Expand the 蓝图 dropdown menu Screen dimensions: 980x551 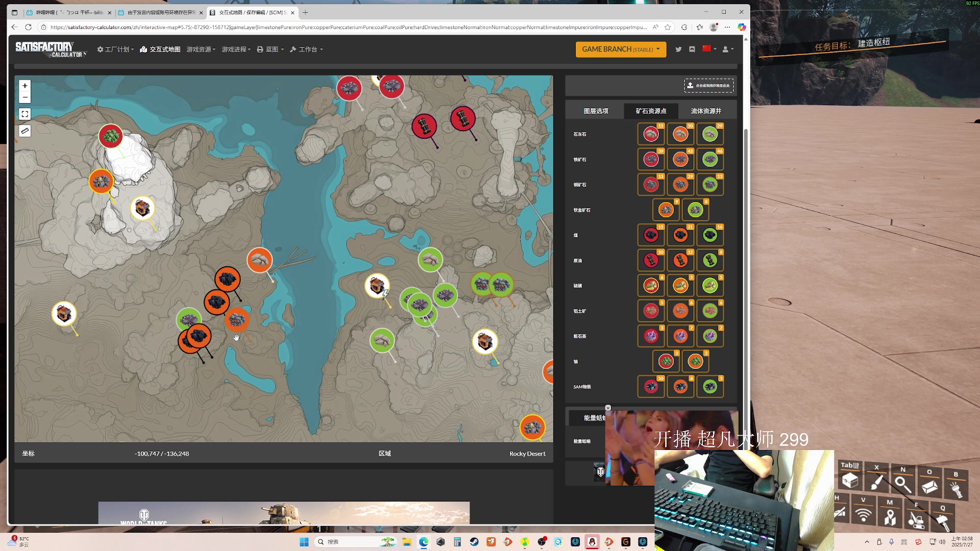coord(271,49)
